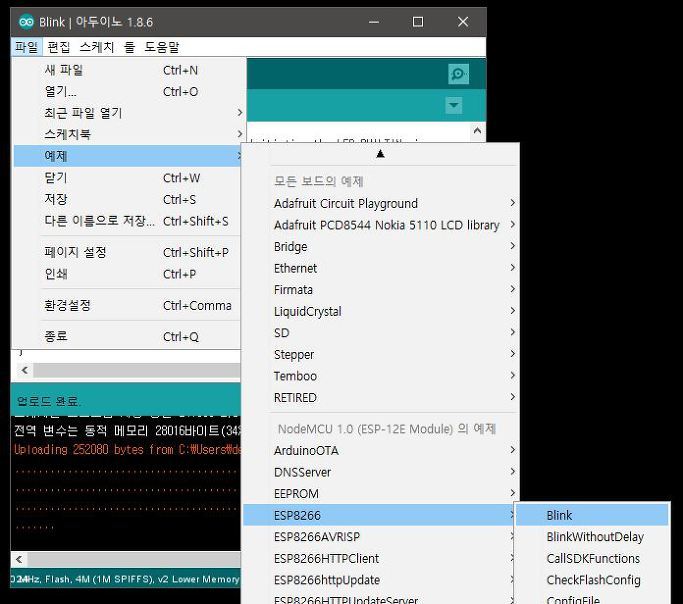Open the 툴 menu
683x604 pixels.
click(129, 47)
